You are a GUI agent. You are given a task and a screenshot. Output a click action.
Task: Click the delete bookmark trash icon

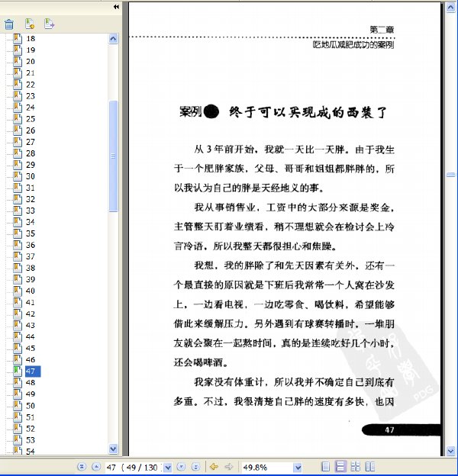[x=9, y=24]
